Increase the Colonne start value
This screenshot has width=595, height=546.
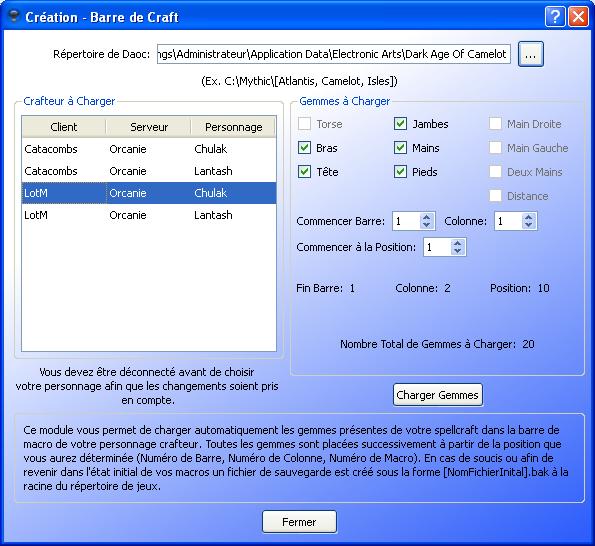click(x=529, y=217)
